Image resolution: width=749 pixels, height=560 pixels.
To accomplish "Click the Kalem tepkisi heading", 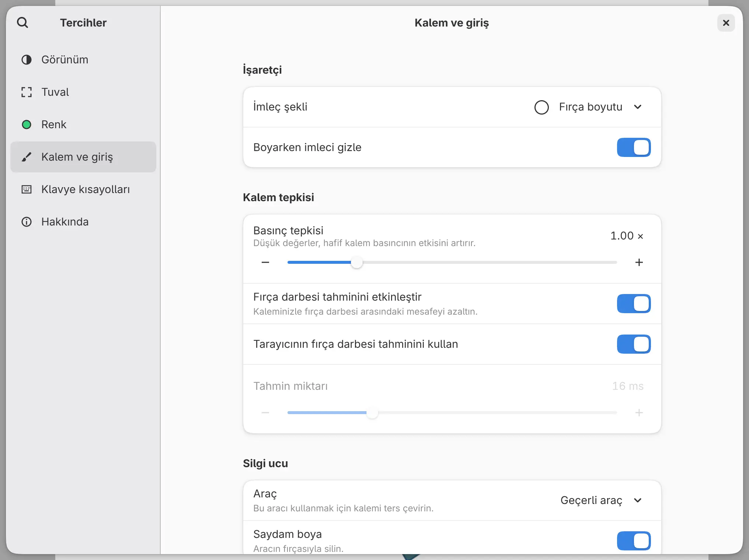I will pyautogui.click(x=278, y=197).
